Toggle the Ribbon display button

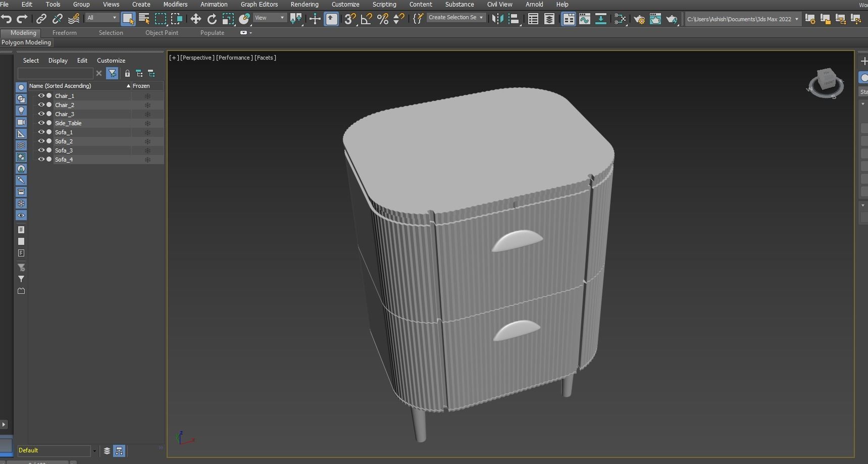pos(569,19)
